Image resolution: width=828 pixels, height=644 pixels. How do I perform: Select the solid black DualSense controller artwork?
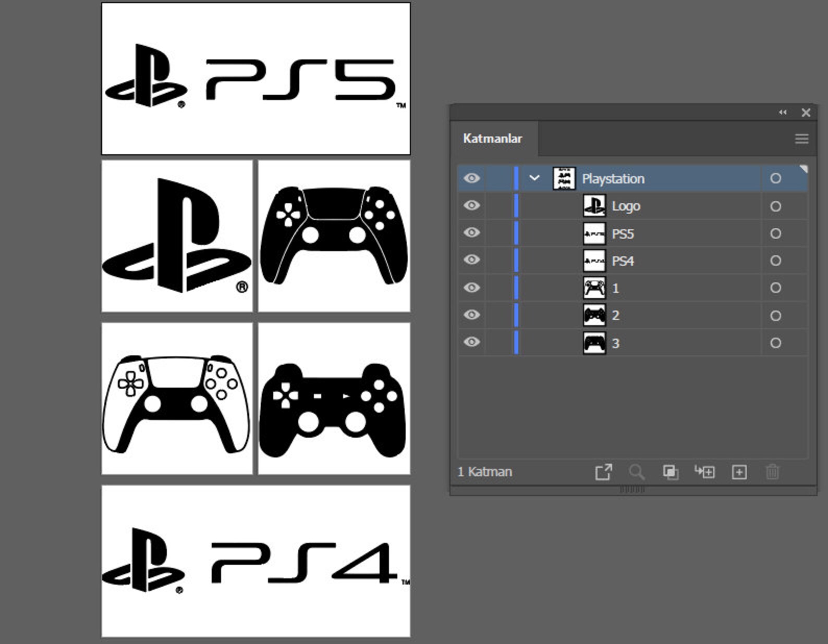(x=334, y=235)
